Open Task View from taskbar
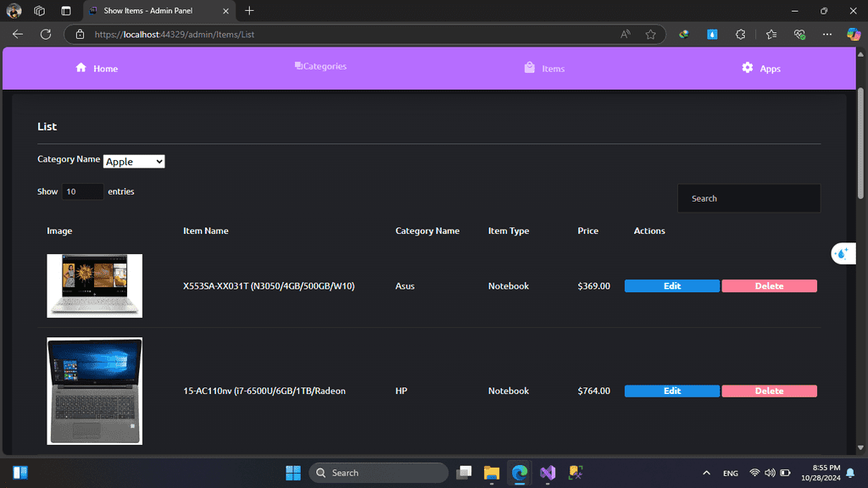Image resolution: width=868 pixels, height=488 pixels. click(x=464, y=473)
